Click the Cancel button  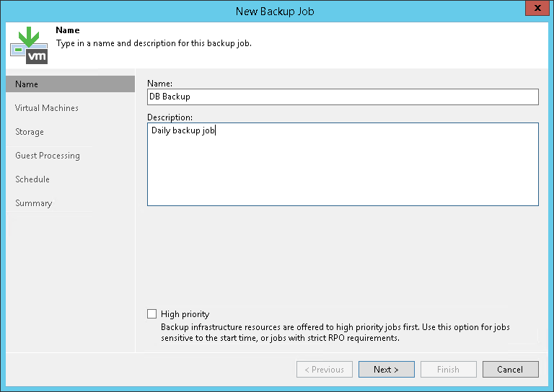pos(509,370)
